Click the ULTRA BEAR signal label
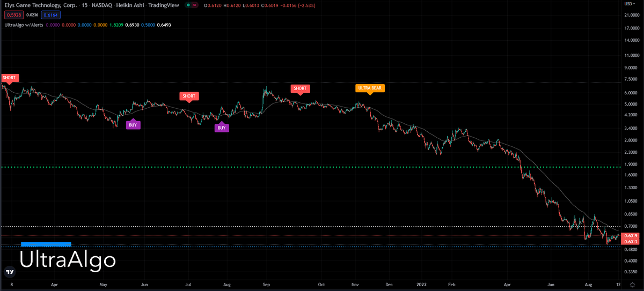 coord(370,89)
